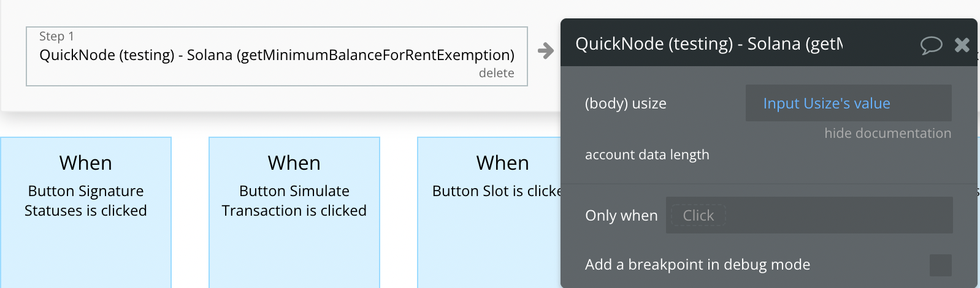This screenshot has height=288, width=980.
Task: Open the comment bubble icon in the panel header
Action: coord(931,45)
